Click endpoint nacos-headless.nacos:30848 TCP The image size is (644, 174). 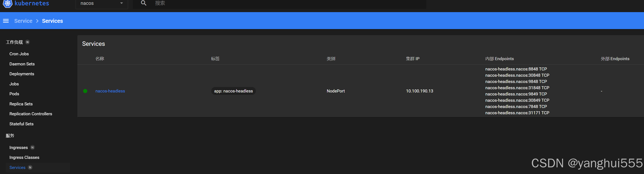click(x=517, y=75)
